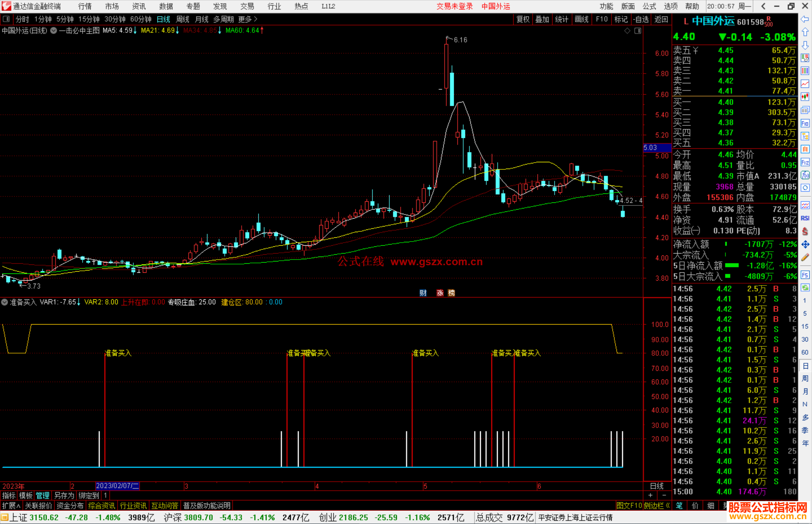Expand the 更多 period options
The height and width of the screenshot is (524, 812).
pos(248,19)
